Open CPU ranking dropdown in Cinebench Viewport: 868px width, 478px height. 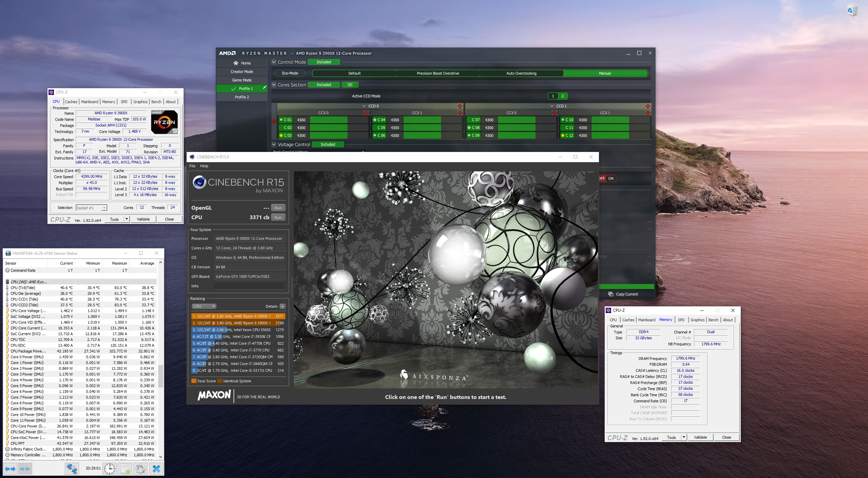click(204, 306)
